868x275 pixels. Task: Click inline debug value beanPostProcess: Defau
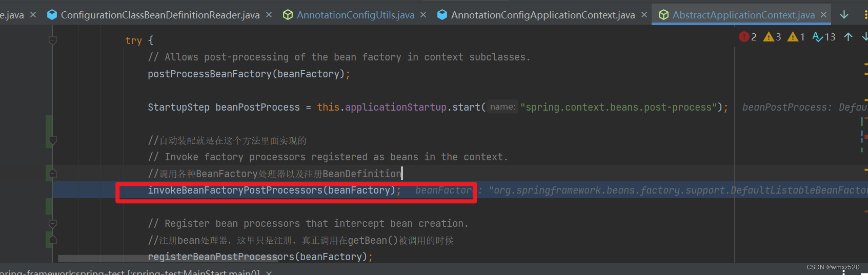(804, 107)
